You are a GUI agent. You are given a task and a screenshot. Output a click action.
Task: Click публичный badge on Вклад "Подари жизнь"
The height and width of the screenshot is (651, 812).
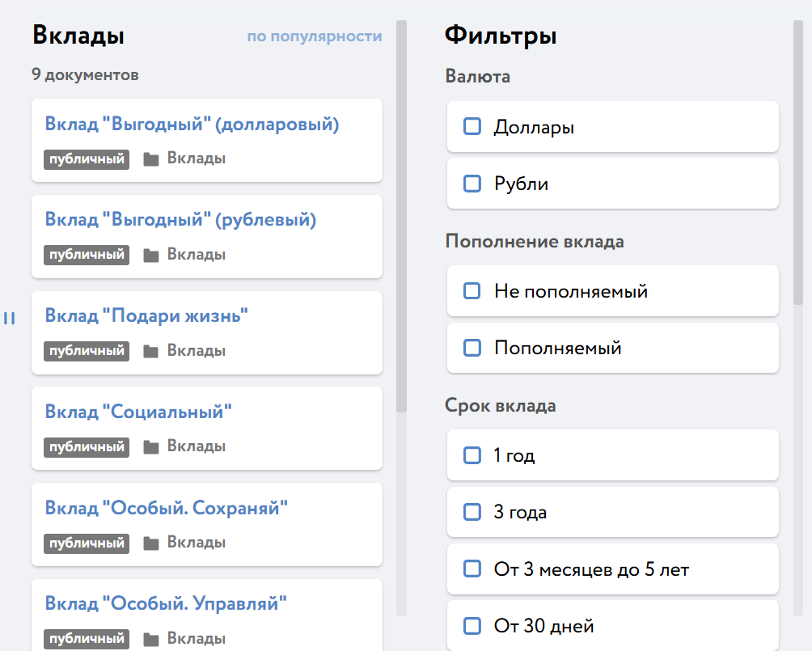[x=87, y=351]
